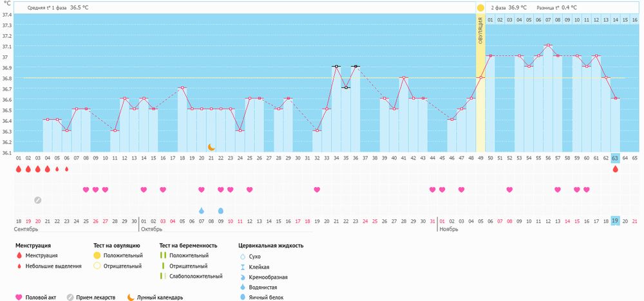Click the egg-white fluid drop on October 09
644x301 pixels.
221,211
